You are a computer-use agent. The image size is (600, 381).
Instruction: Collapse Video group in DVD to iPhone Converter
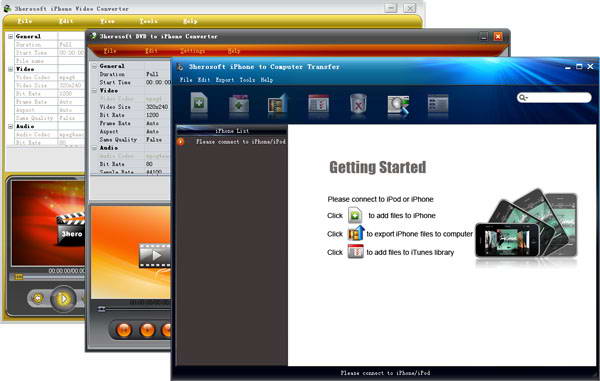94,91
